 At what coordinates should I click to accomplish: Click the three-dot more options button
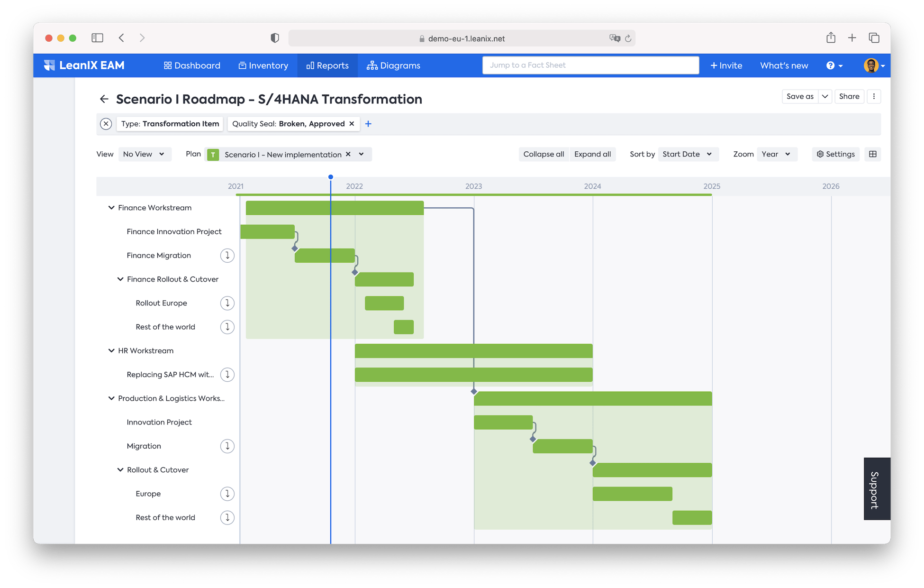point(874,96)
